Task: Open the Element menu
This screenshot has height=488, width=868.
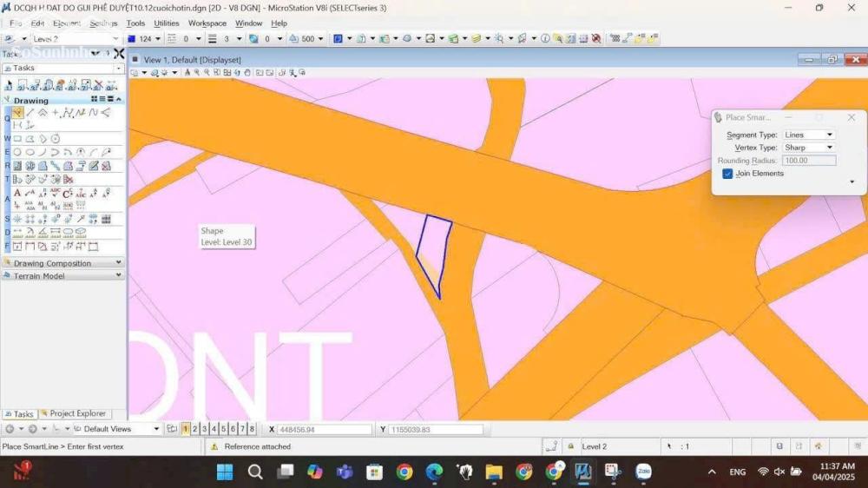Action: [67, 23]
